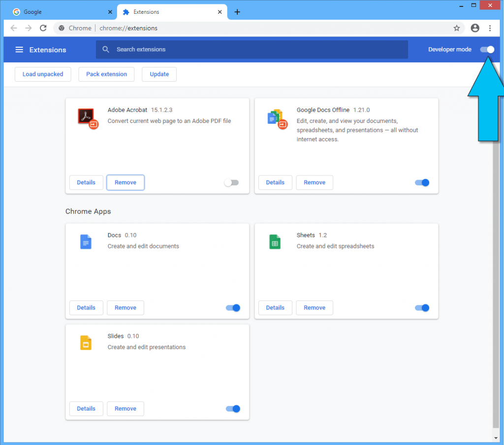Disable the Google Docs Offline toggle
This screenshot has width=504, height=445.
pyautogui.click(x=422, y=183)
